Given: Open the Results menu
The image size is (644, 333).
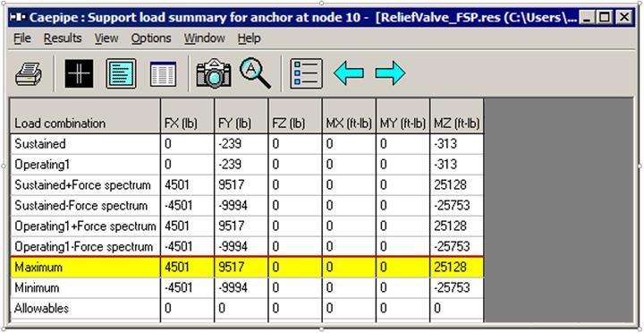Looking at the screenshot, I should (63, 38).
